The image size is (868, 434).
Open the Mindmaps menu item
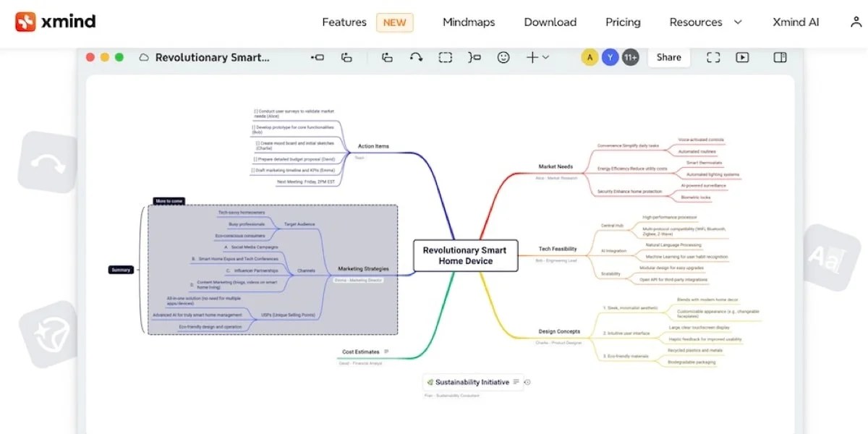pyautogui.click(x=468, y=22)
